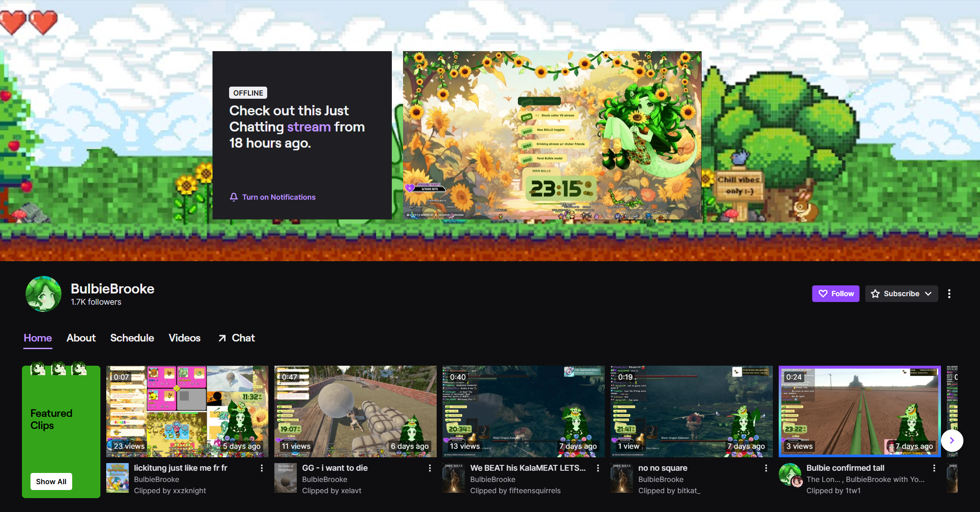Click the purple 'stream' link in offline message
980x512 pixels.
point(309,127)
